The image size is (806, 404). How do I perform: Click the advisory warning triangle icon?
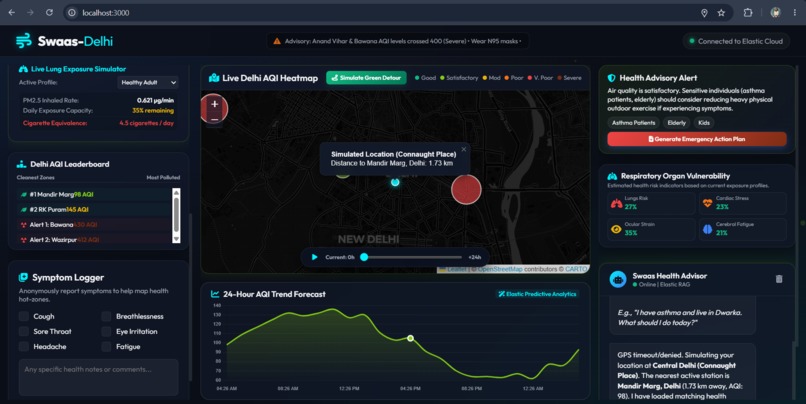[277, 41]
